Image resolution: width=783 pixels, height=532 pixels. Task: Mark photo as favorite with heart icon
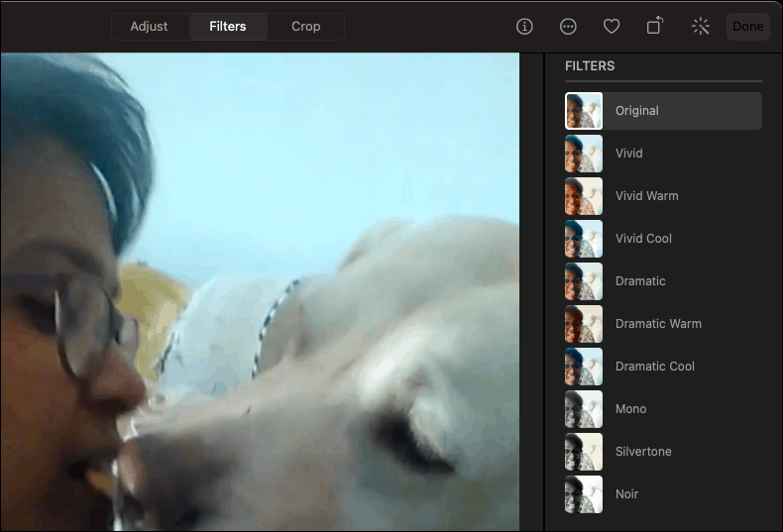[x=612, y=27]
